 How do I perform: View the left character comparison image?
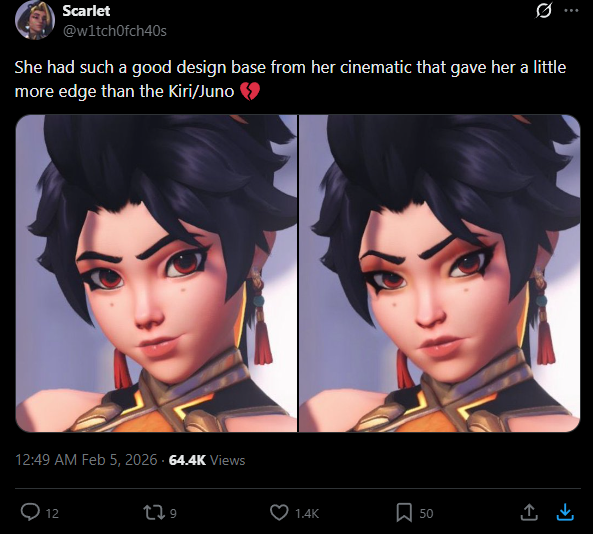pos(156,273)
